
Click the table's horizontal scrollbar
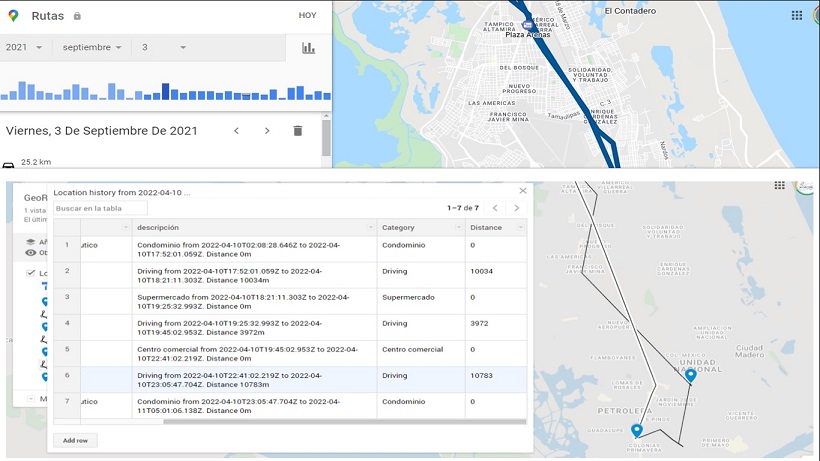300,422
